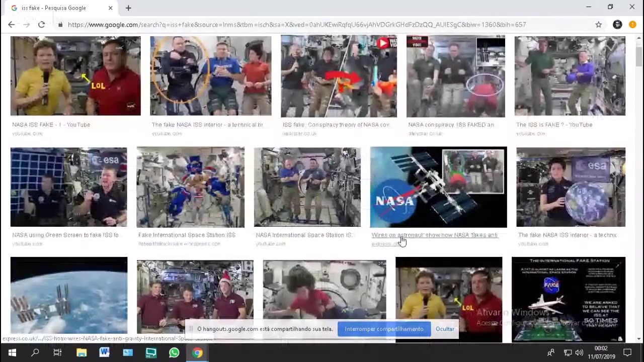This screenshot has height=362, width=644.
Task: Open 'NASA International Space Station IS' caption link
Action: 304,235
